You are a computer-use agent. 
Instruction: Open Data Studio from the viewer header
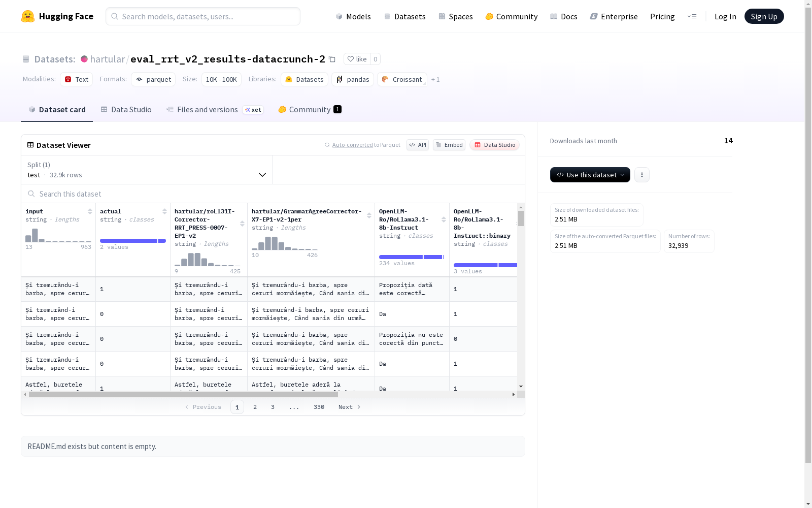pyautogui.click(x=494, y=145)
